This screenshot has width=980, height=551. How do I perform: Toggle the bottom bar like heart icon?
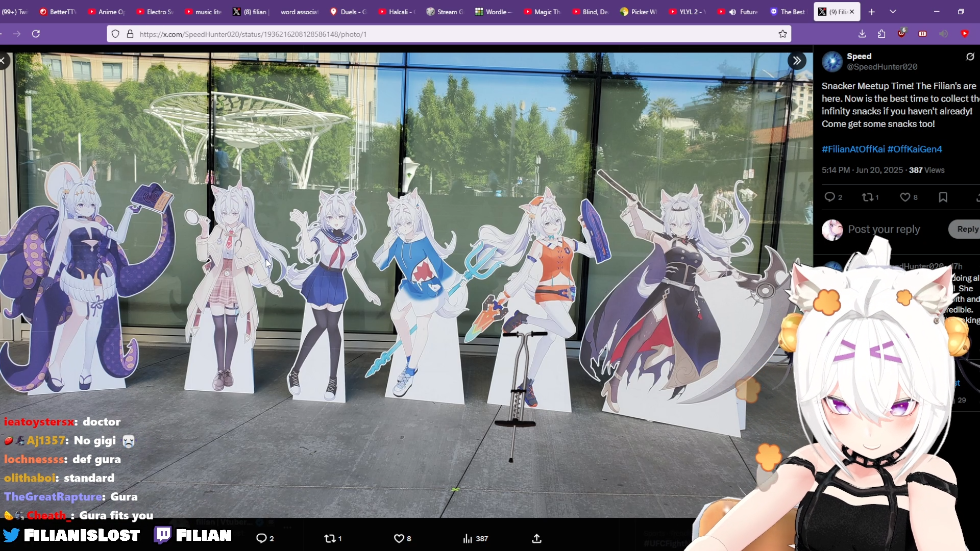point(399,539)
